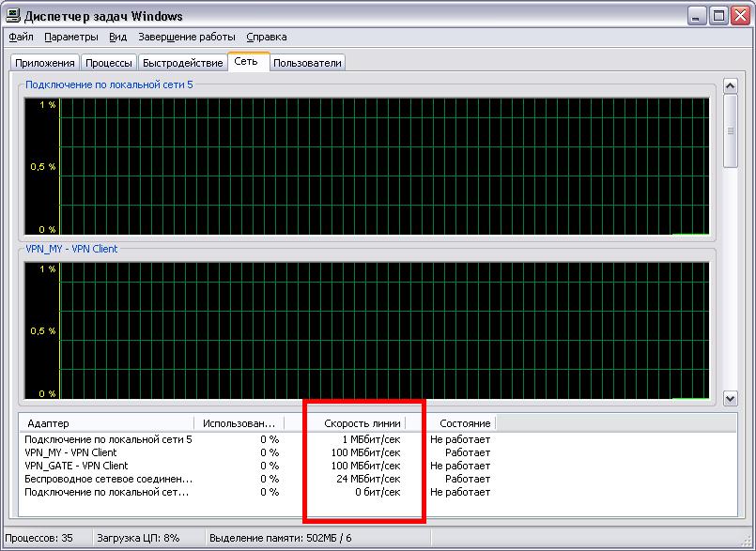Switch to the Процессы tab
756x551 pixels.
(x=109, y=63)
